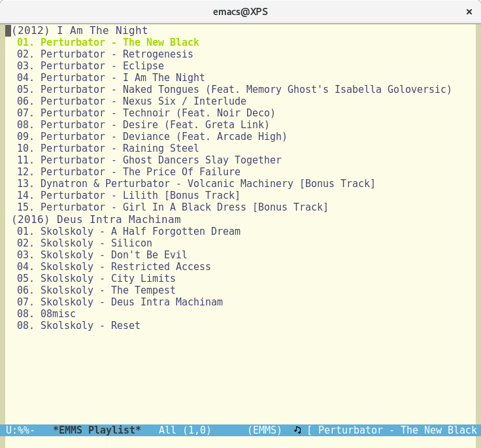This screenshot has height=448, width=481.
Task: Pick track 04 'Perturbator - I Am The Night'
Action: coord(111,78)
